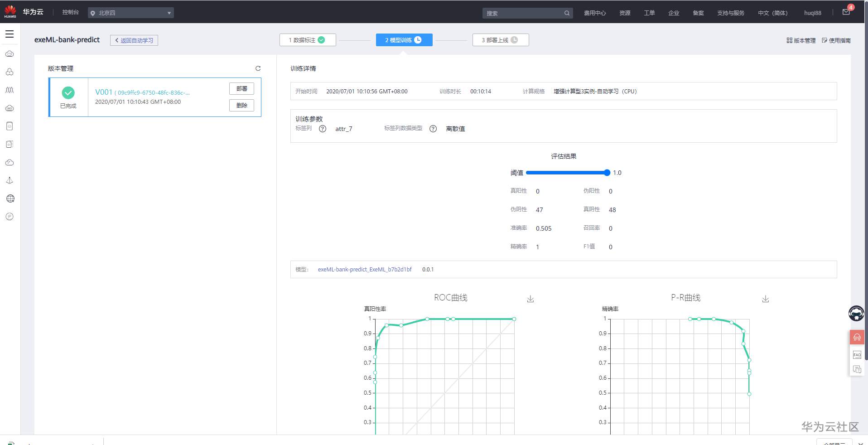868x445 pixels.
Task: Open model link exeML-bank-predict_ExeML_b7b2d1bf
Action: (x=365, y=269)
